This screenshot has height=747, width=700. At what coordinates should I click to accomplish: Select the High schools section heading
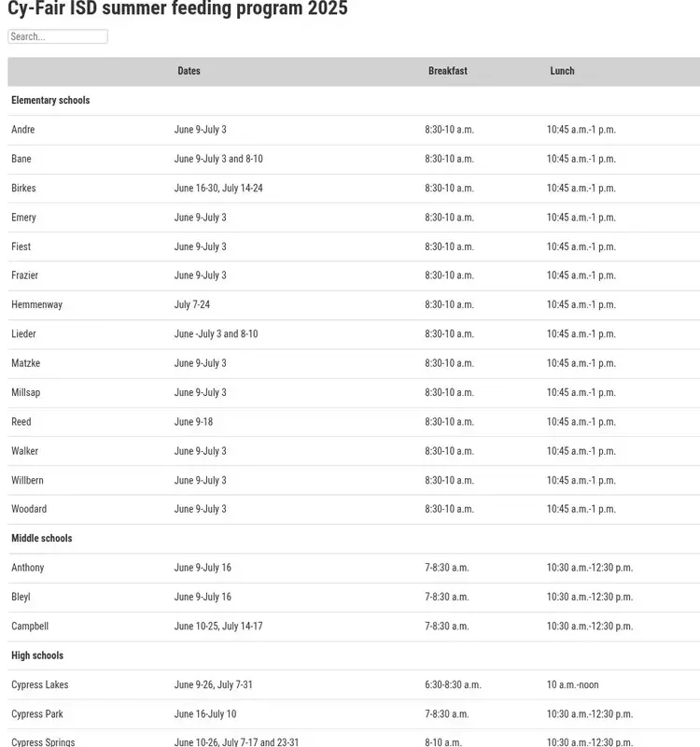37,655
